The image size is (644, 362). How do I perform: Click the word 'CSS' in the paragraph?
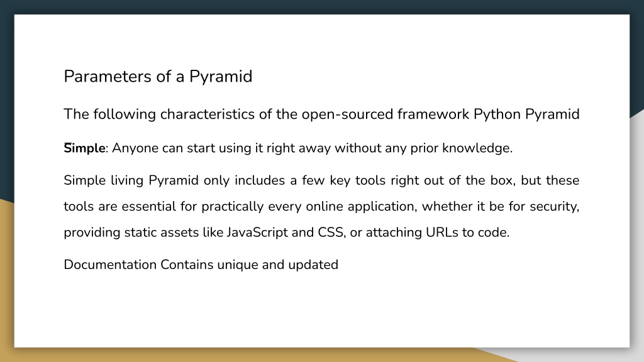tap(331, 233)
